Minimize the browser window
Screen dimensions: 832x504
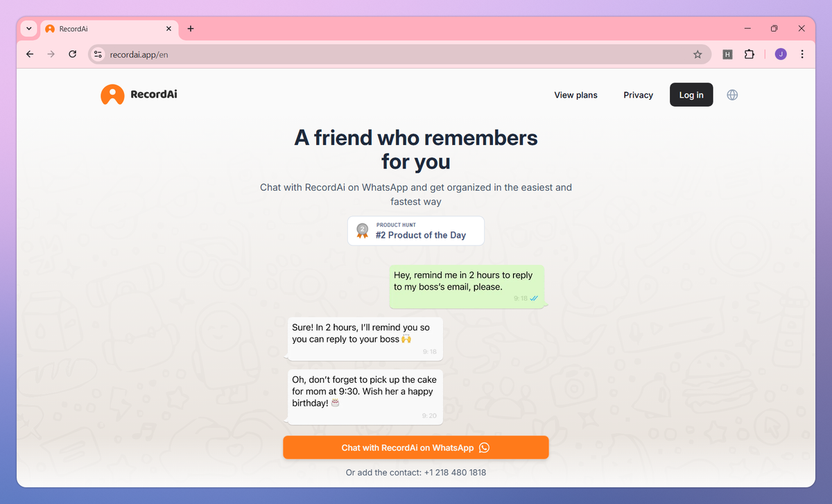point(748,28)
